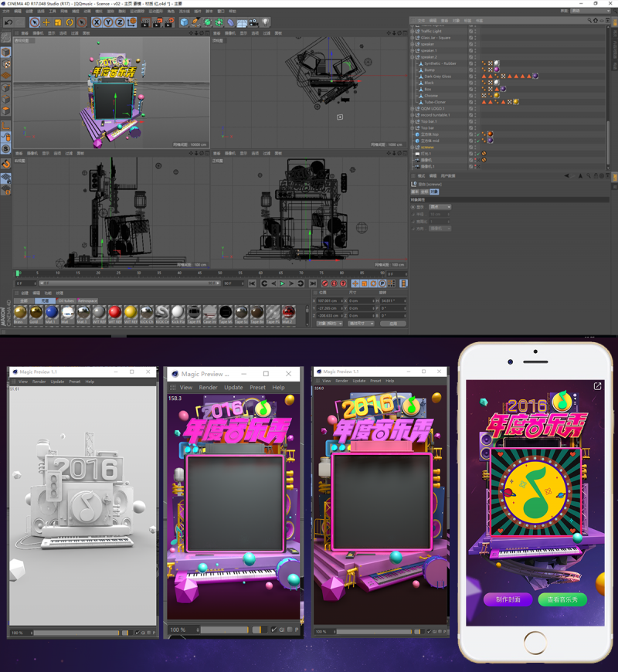Toggle visibility dots of Black object
Image resolution: width=618 pixels, height=672 pixels.
tap(475, 83)
